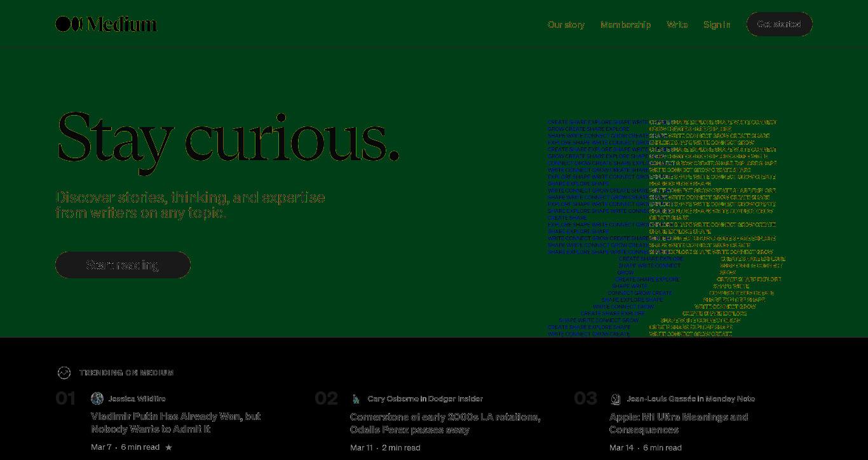Open the Our story page

[566, 24]
